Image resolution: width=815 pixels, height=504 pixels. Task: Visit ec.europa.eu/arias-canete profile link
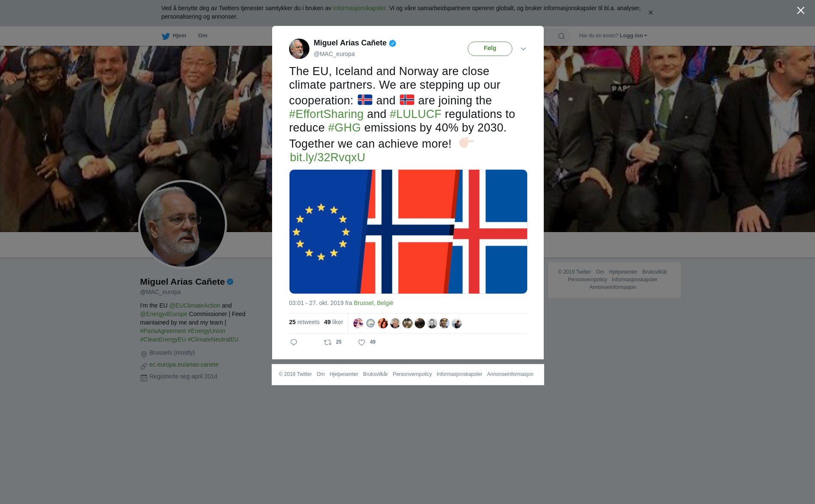(184, 364)
